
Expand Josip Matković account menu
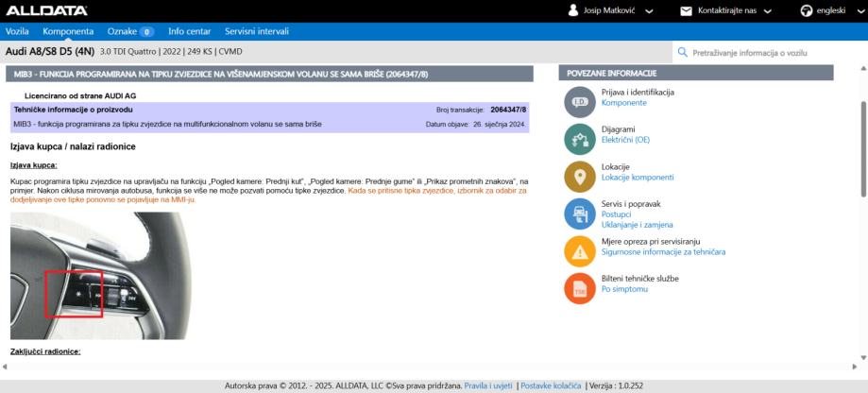[x=649, y=11]
